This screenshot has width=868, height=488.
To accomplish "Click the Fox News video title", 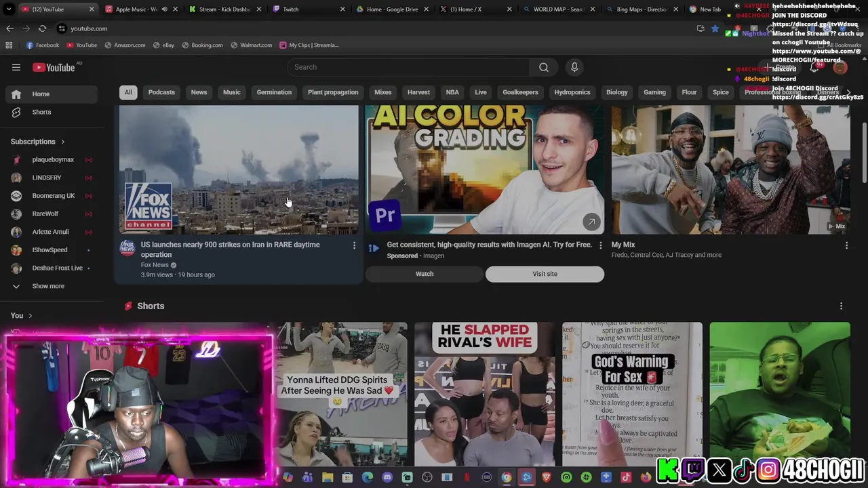I will 230,250.
